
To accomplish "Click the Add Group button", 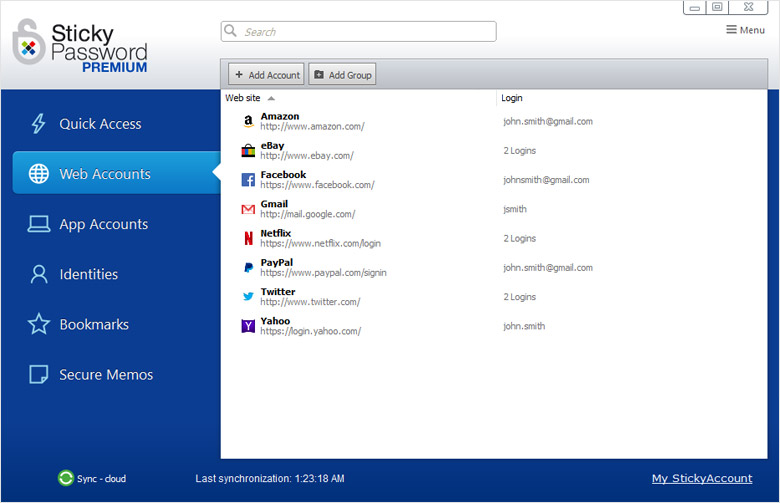I will coord(342,75).
